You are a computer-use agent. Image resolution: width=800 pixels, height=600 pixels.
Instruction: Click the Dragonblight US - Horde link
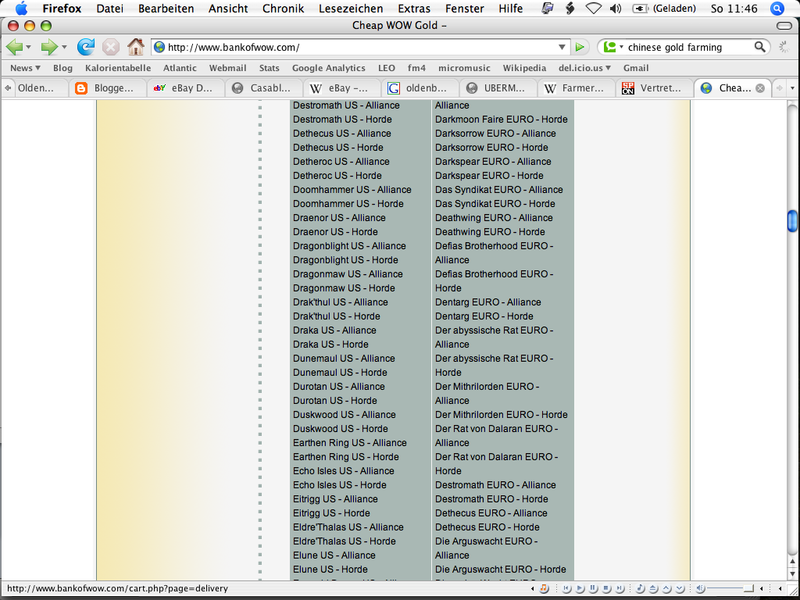pos(345,260)
